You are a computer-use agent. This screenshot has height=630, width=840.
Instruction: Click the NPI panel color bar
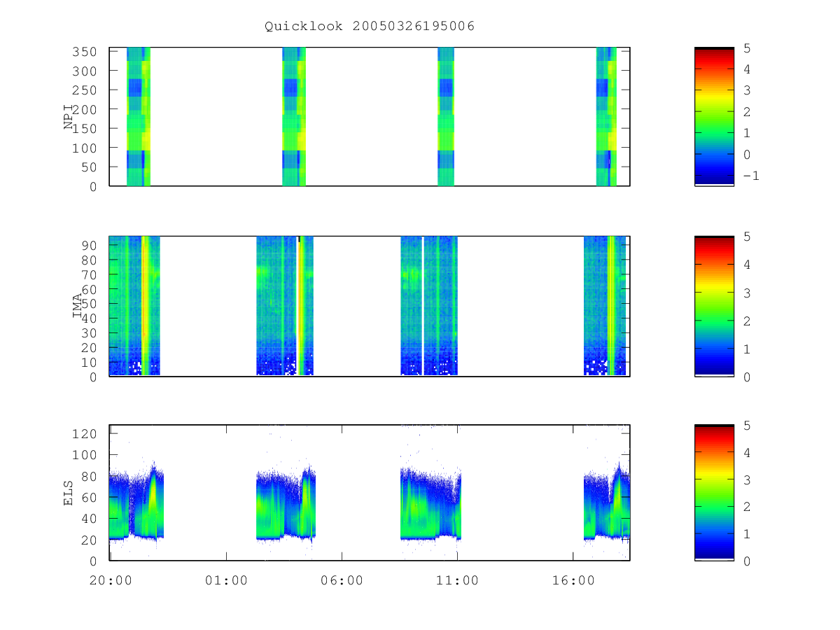tap(714, 117)
